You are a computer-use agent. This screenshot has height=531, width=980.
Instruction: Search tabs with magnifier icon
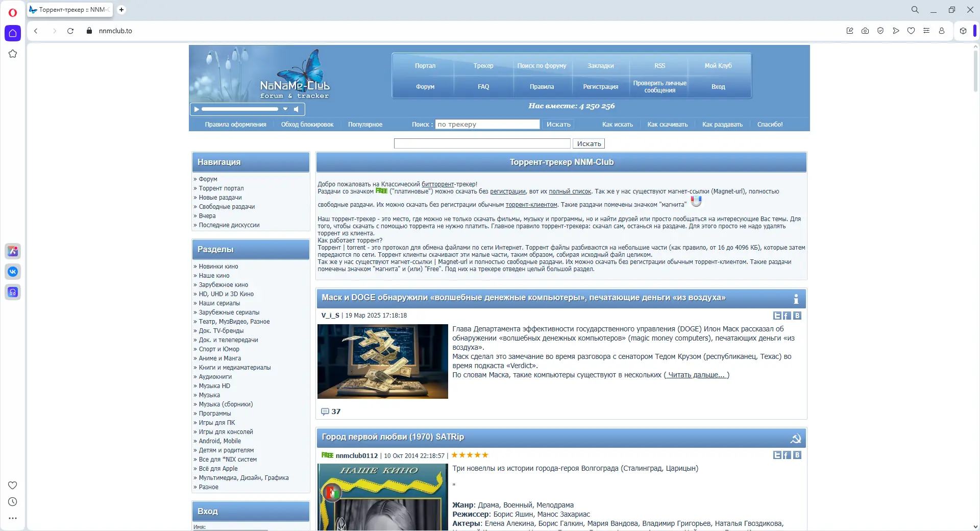click(x=915, y=10)
